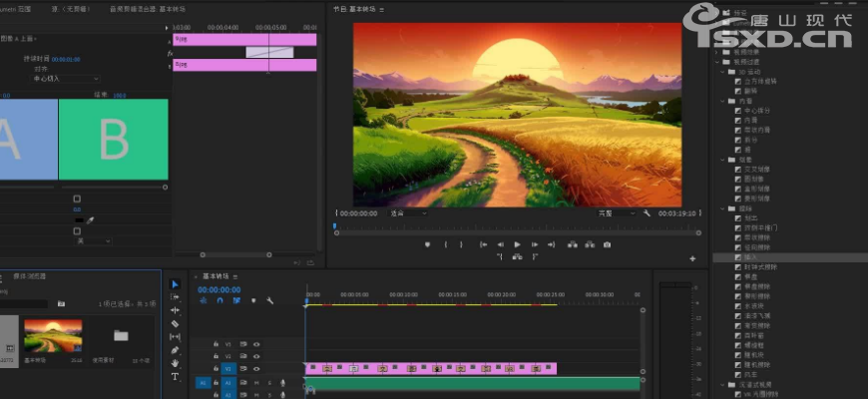Image resolution: width=868 pixels, height=399 pixels.
Task: Click the Mark Out bracket button
Action: tap(461, 244)
